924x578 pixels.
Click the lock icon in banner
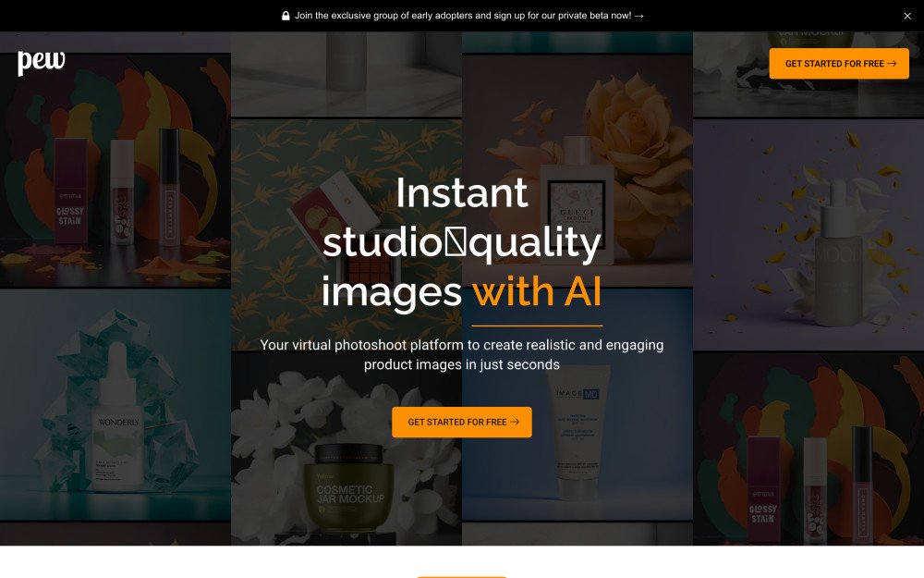point(286,16)
